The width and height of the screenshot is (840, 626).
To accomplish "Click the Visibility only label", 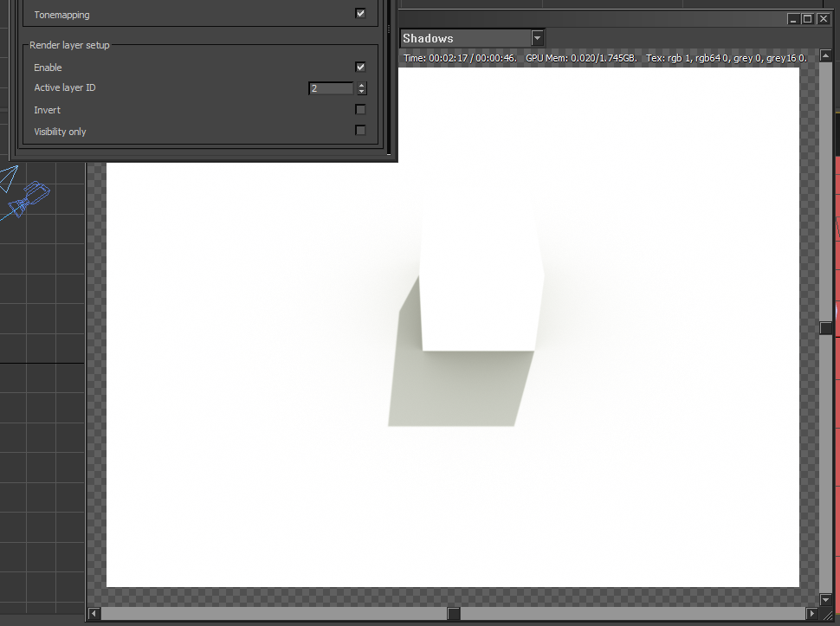I will click(x=60, y=132).
